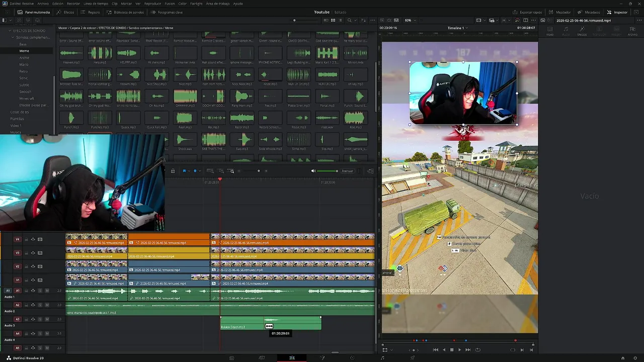Open the Fusion menu
Viewport: 644px width, 362px height.
170,4
